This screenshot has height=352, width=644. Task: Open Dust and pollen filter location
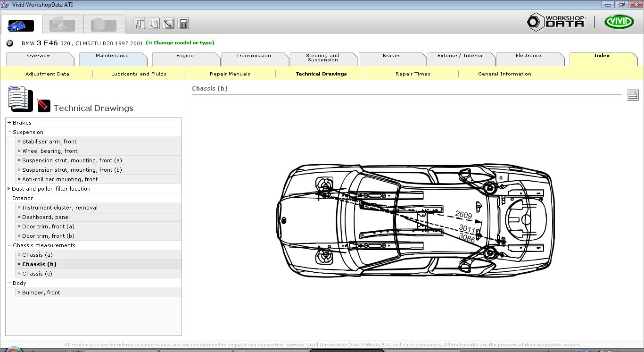pos(50,189)
